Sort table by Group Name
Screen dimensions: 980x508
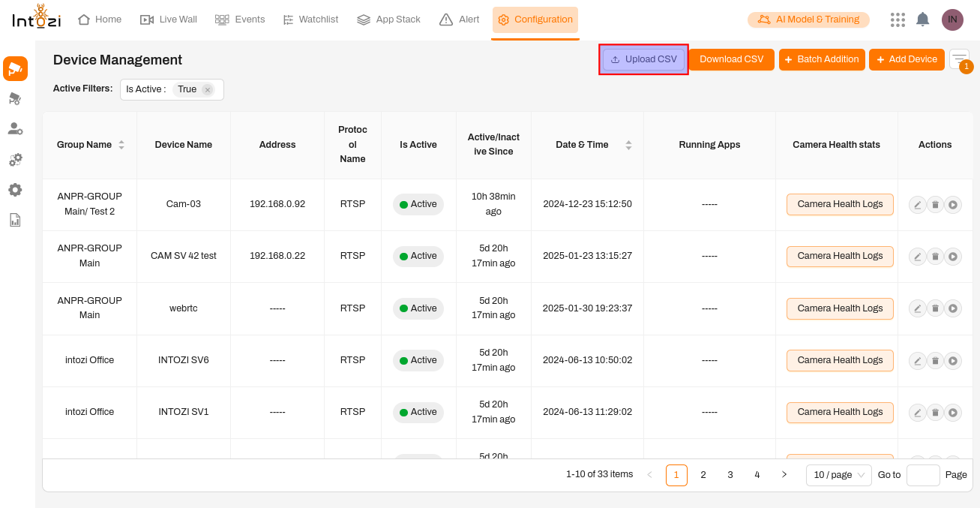tap(121, 145)
